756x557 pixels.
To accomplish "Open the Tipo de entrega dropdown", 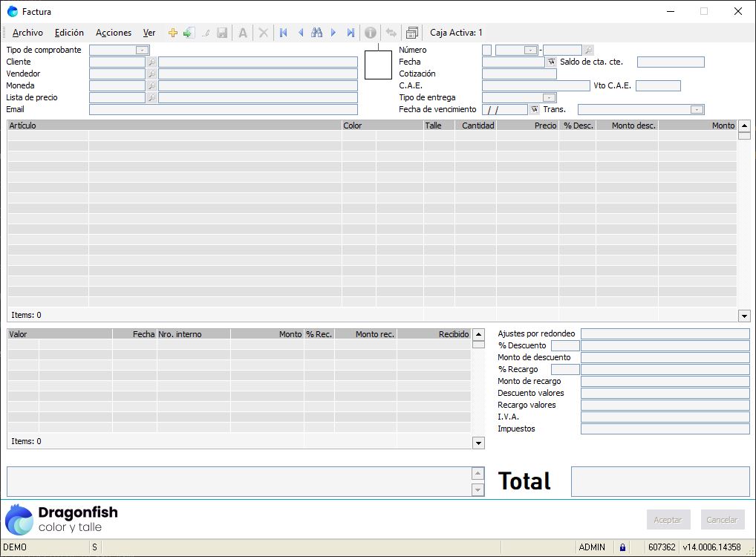I will (x=549, y=98).
